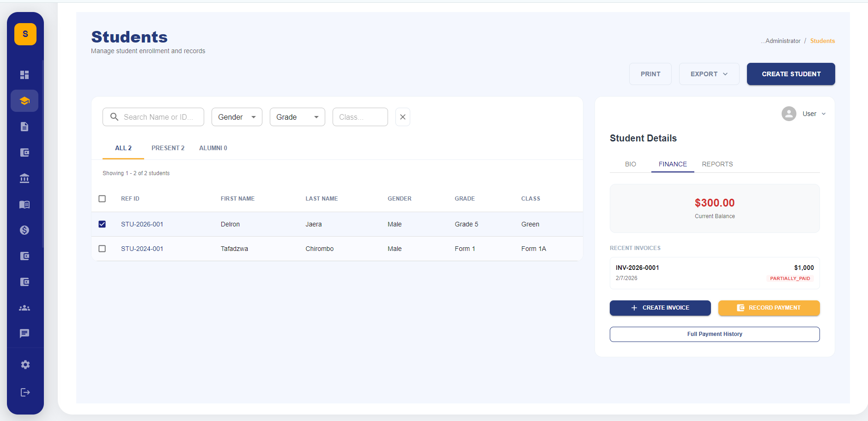Open the BIO tab in Student Details
868x421 pixels.
pos(630,164)
